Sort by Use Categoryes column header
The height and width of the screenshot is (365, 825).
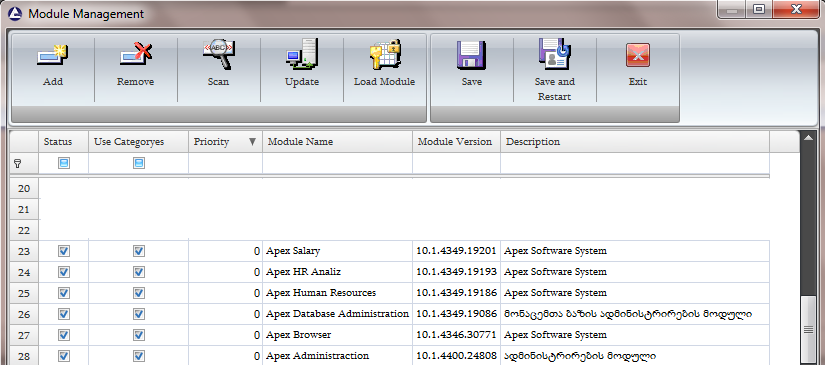pos(138,142)
